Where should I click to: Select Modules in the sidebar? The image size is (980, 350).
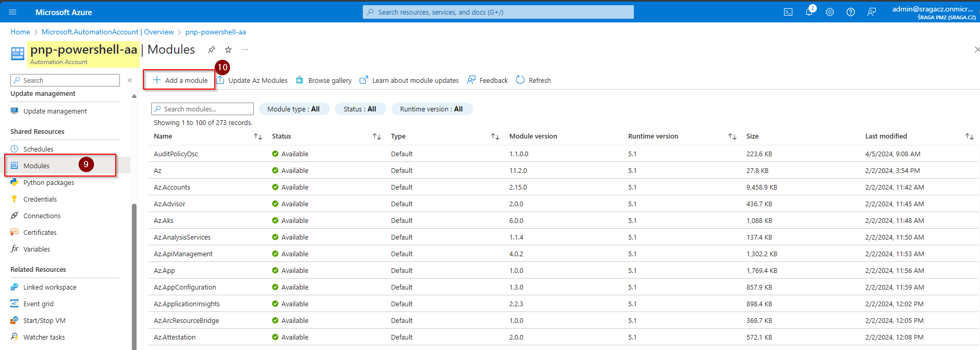tap(36, 166)
